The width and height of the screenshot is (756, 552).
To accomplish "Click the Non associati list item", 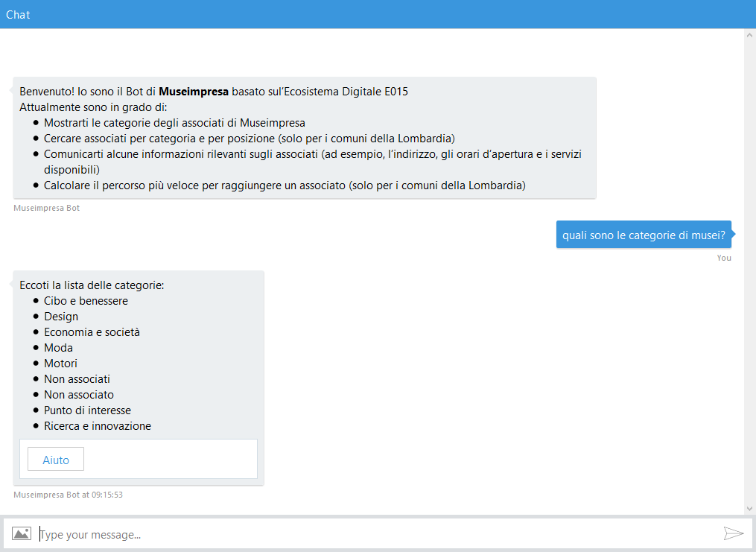I will tap(77, 379).
